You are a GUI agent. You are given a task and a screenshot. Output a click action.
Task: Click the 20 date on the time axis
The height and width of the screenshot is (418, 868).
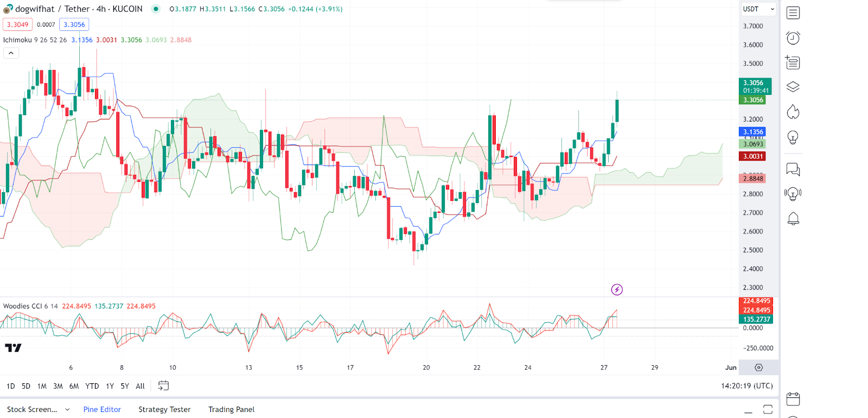(x=426, y=368)
